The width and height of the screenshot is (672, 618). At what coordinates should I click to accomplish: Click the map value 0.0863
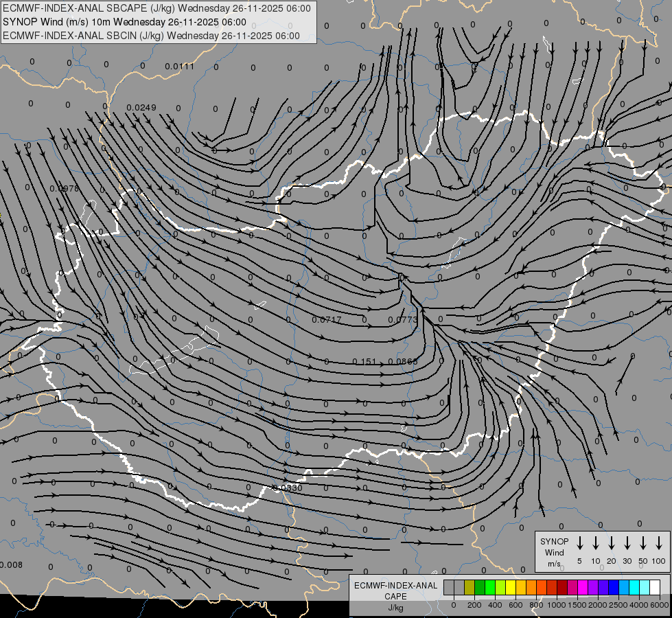(x=402, y=362)
